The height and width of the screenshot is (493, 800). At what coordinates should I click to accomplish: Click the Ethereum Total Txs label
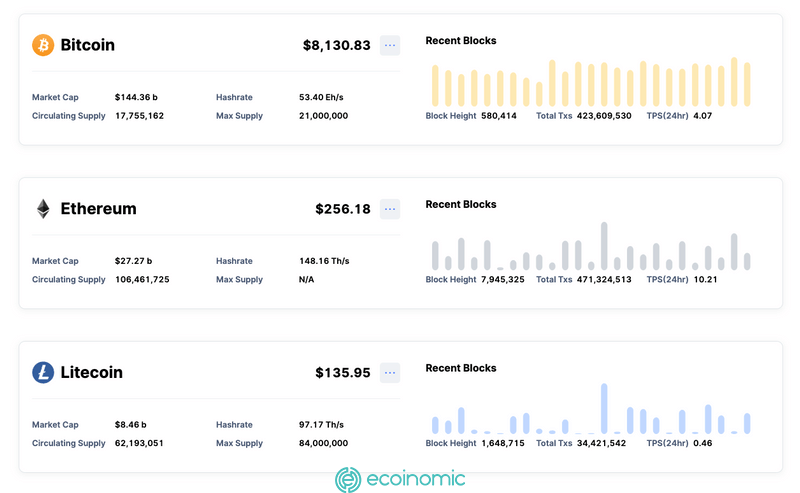554,280
